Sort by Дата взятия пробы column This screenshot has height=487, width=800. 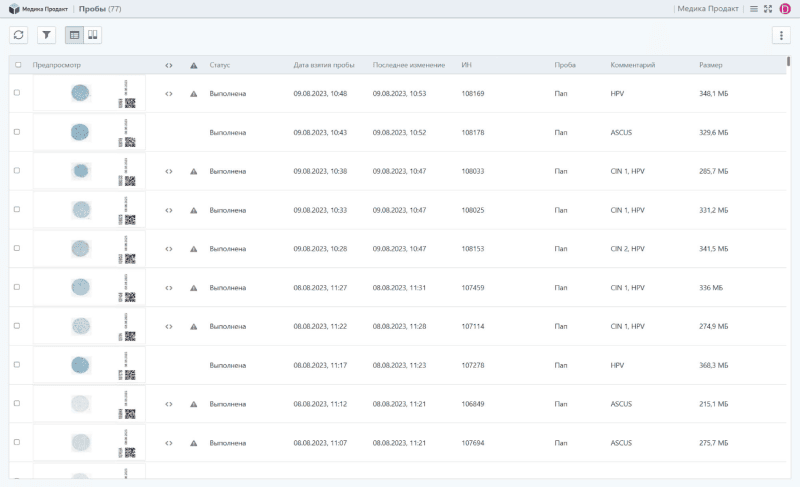coord(324,65)
